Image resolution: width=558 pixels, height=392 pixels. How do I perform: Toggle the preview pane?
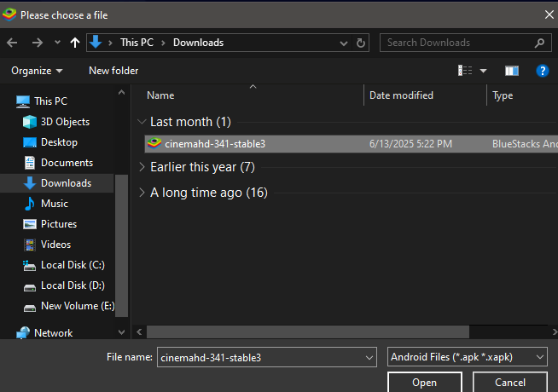click(512, 71)
